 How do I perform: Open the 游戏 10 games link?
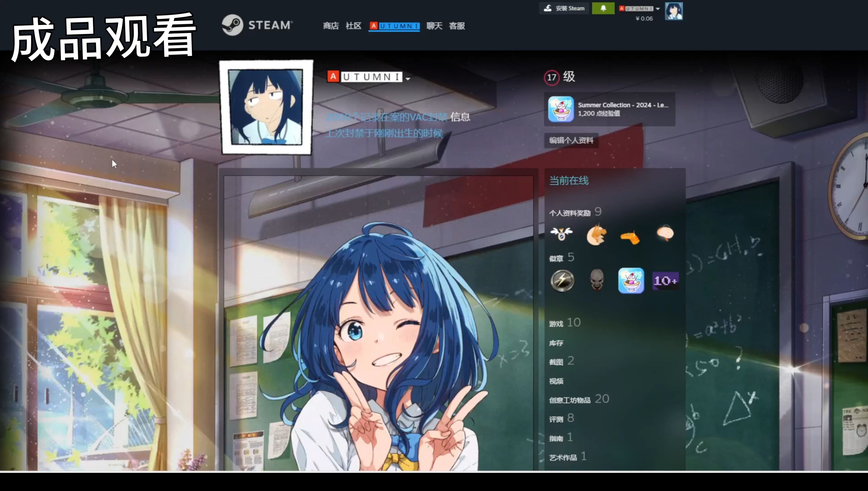pos(565,323)
